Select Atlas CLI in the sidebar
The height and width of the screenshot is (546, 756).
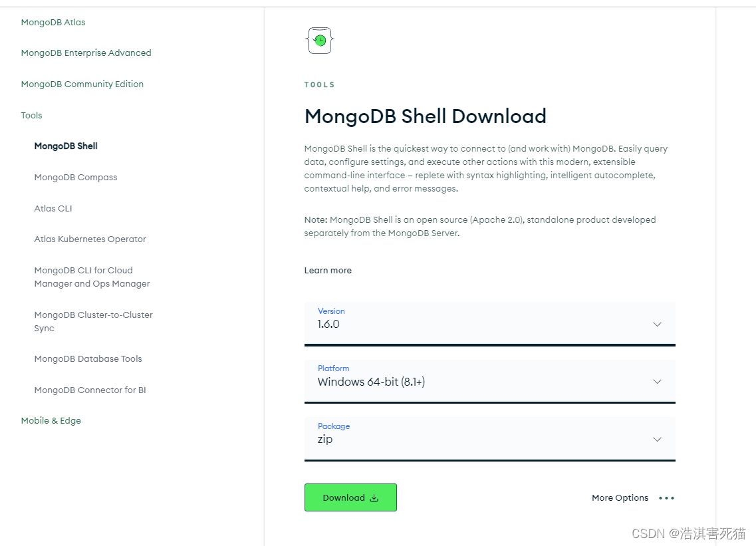click(53, 208)
